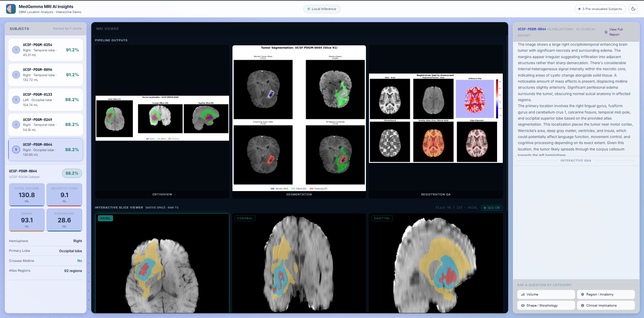Click the pin icon on Region / Anatomy
The height and width of the screenshot is (318, 644).
click(x=583, y=294)
